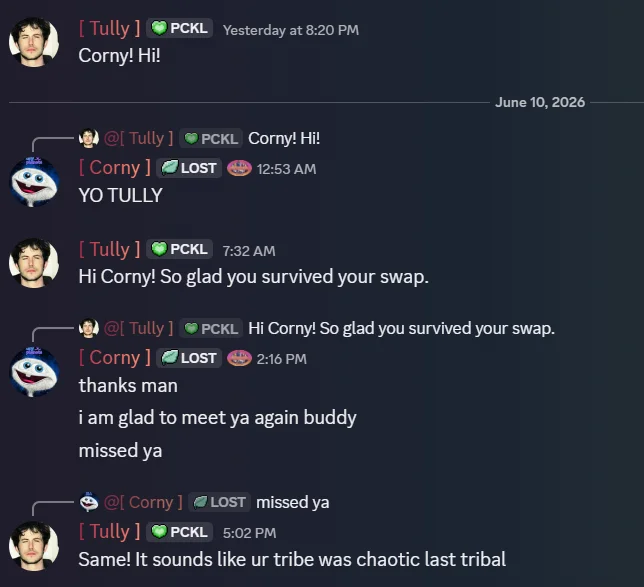Click the donut role icon beside 2:16 PM
Viewport: 644px width, 587px height.
(239, 358)
